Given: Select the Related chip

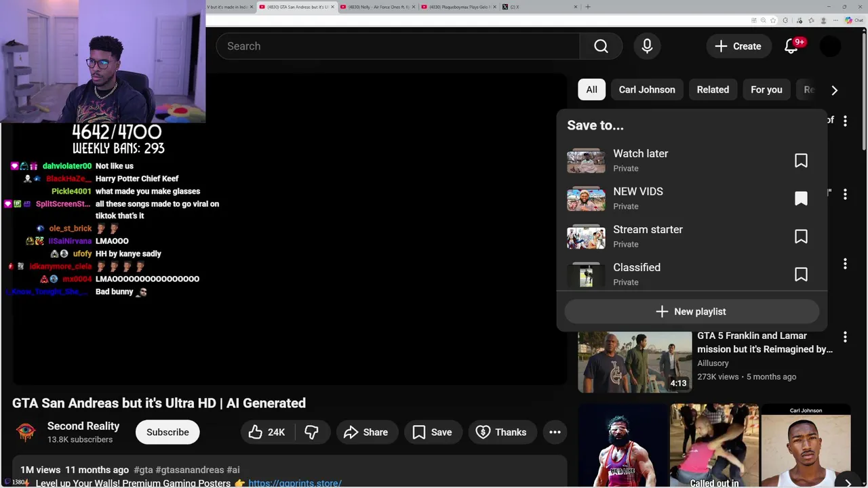Looking at the screenshot, I should coord(713,89).
